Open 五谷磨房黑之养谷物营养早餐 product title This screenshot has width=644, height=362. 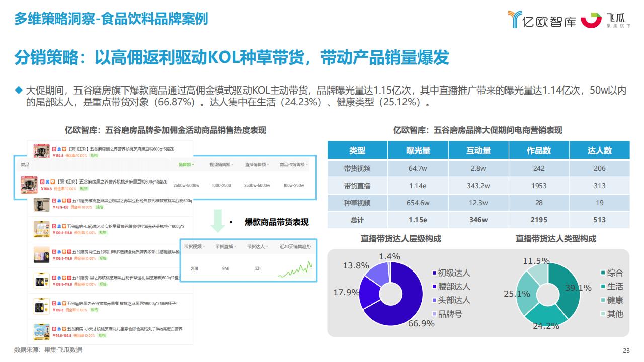pos(122,303)
